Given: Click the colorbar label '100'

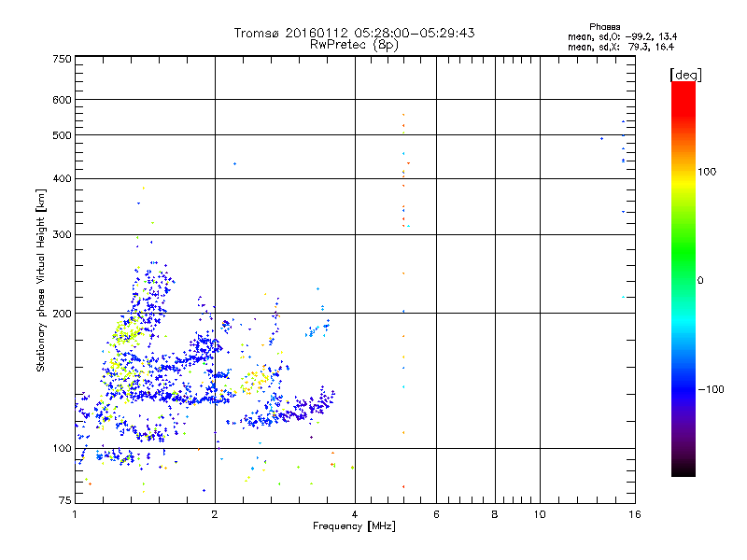Looking at the screenshot, I should pos(707,172).
